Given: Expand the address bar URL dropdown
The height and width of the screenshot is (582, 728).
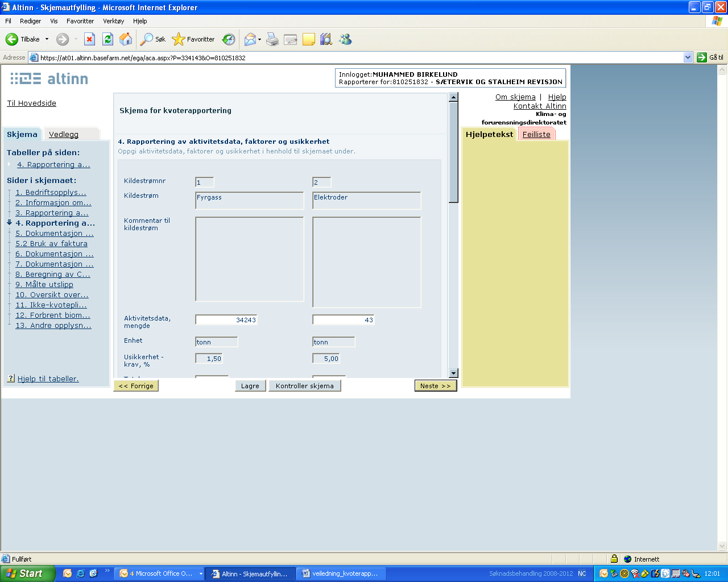Looking at the screenshot, I should pyautogui.click(x=688, y=57).
